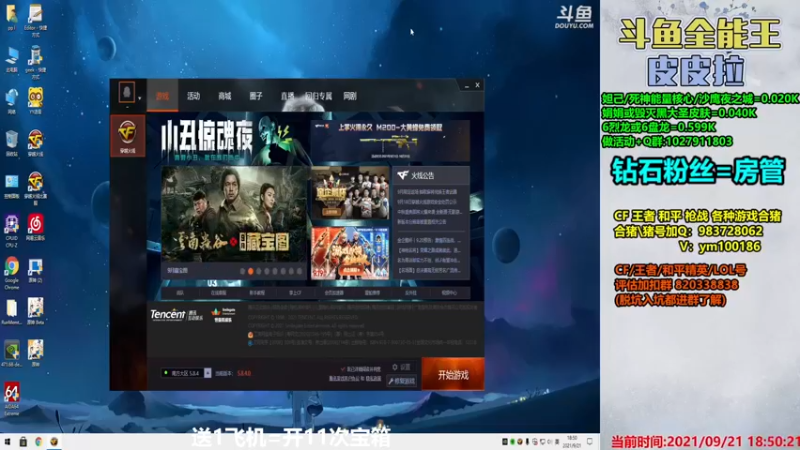Open the third announcement in 火线公告

tap(430, 212)
